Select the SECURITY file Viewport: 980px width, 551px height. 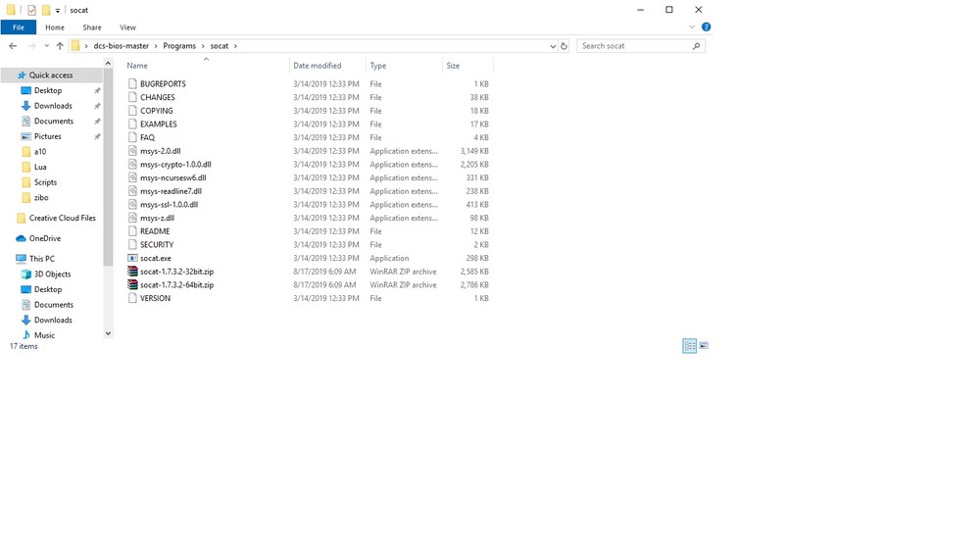(x=157, y=244)
